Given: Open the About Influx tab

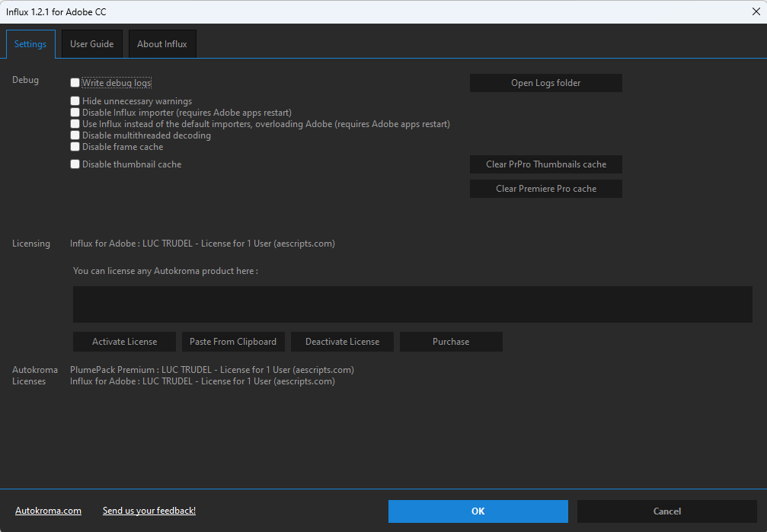Looking at the screenshot, I should click(162, 44).
